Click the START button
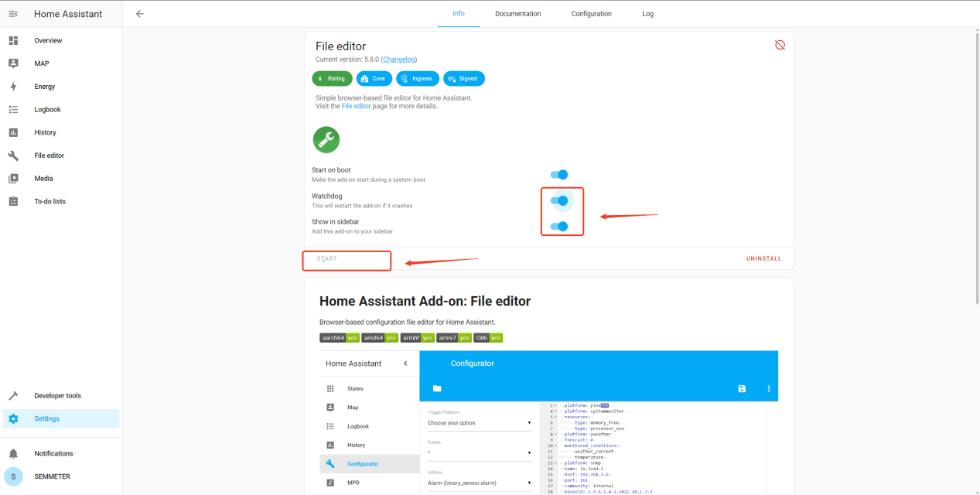This screenshot has height=495, width=980. pyautogui.click(x=327, y=259)
